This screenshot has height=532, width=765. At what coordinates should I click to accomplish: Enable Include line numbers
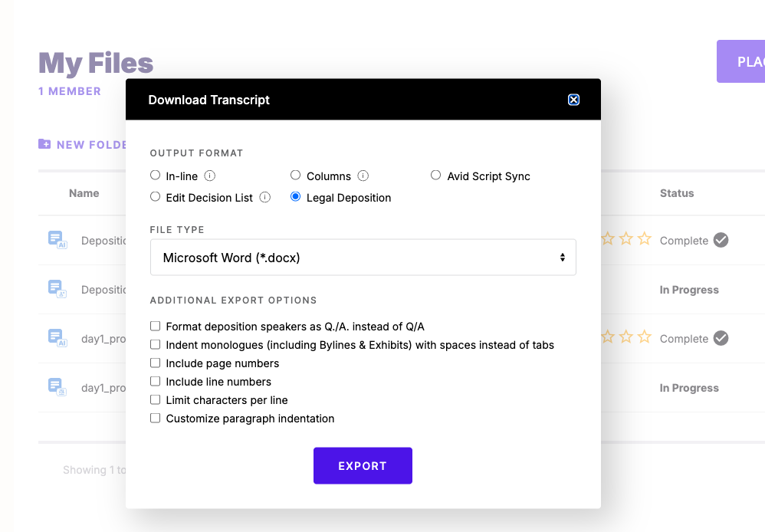pyautogui.click(x=155, y=381)
